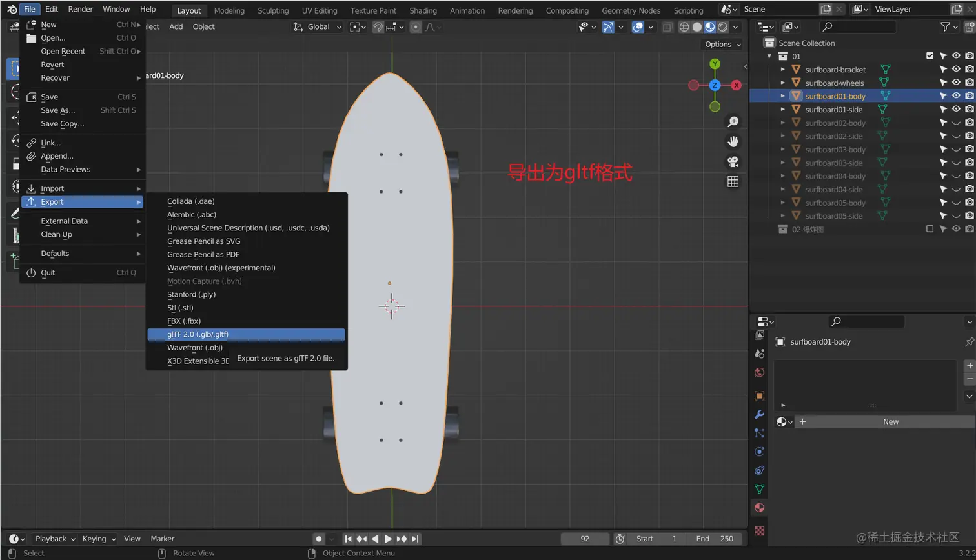
Task: Click the Y axis on the navigation gizmo
Action: click(x=715, y=64)
